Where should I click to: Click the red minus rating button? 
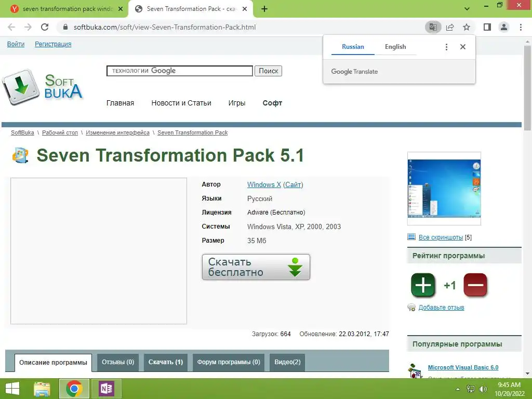click(x=475, y=285)
